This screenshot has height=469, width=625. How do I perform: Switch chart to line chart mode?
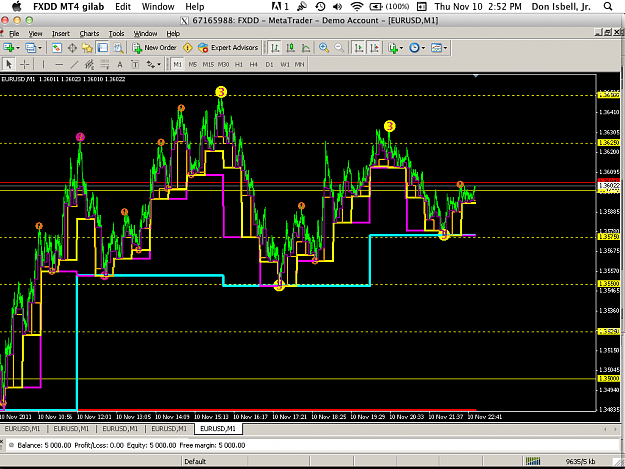click(306, 48)
